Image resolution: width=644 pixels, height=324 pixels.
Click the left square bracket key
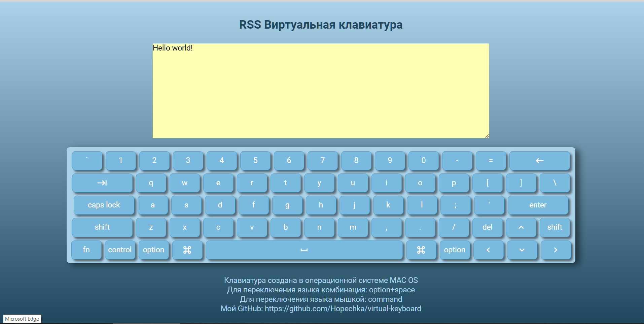pos(487,183)
